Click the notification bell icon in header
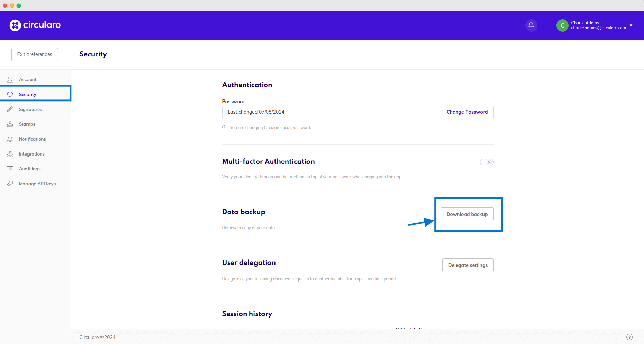 [531, 25]
